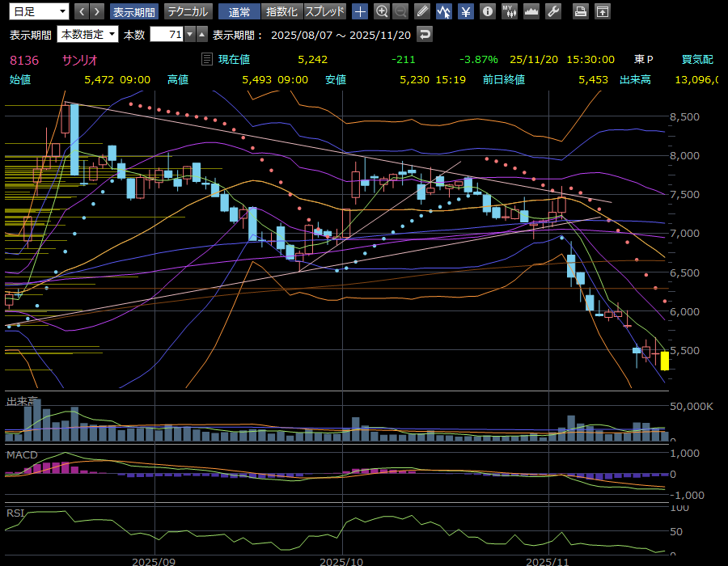This screenshot has width=728, height=566.
Task: Toggle the crosshair cursor tool
Action: click(360, 11)
